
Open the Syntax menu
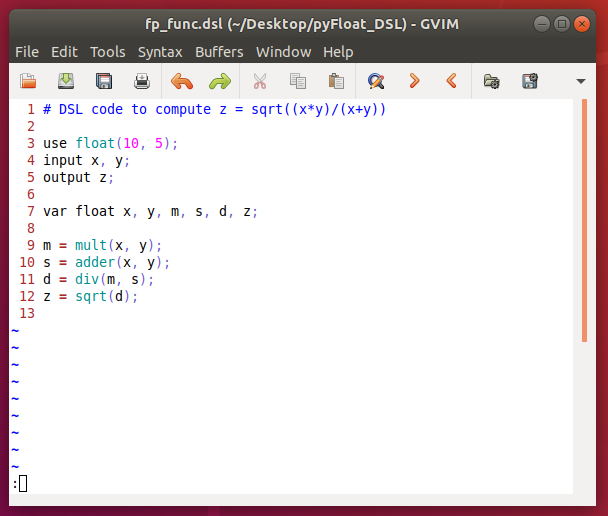pos(160,52)
